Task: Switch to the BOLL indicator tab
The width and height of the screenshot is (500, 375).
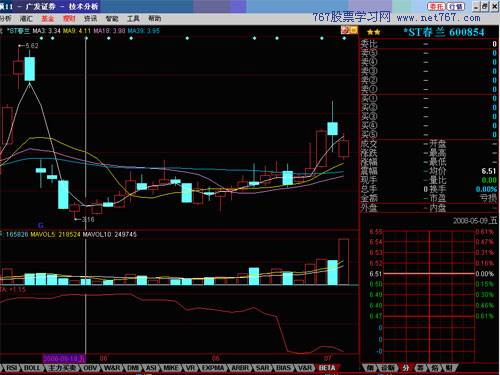Action: coord(33,368)
